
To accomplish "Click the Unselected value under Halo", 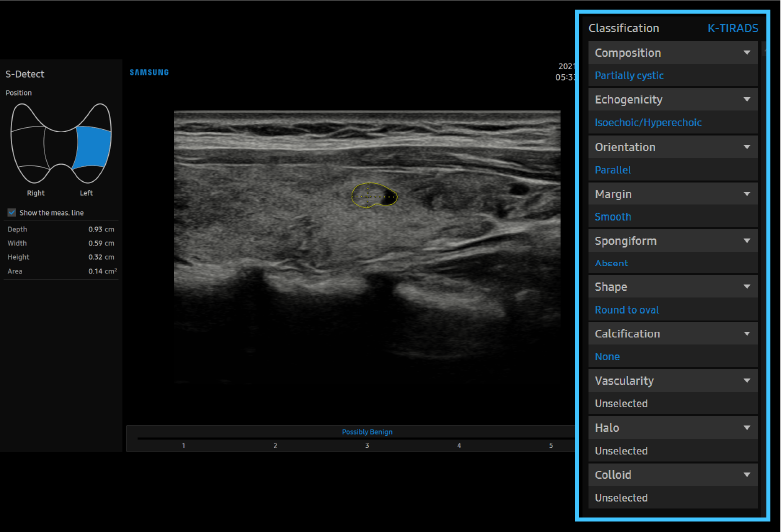I will [x=621, y=451].
